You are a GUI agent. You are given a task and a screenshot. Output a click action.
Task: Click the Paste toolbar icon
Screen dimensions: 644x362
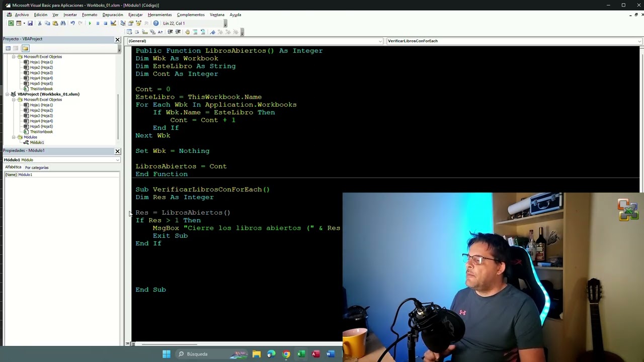click(55, 23)
